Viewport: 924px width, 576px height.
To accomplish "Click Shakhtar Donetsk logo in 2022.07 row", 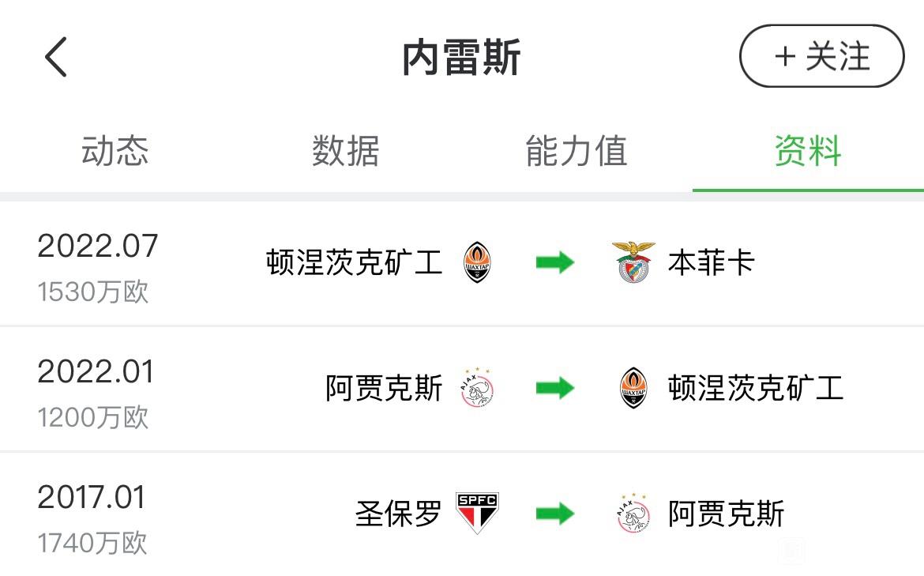I will pos(477,262).
